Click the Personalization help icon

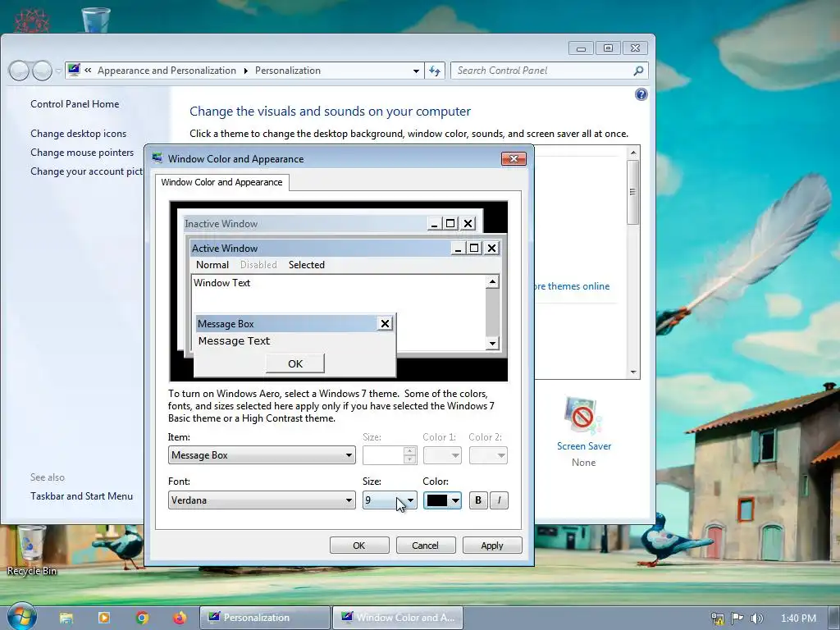coord(641,95)
